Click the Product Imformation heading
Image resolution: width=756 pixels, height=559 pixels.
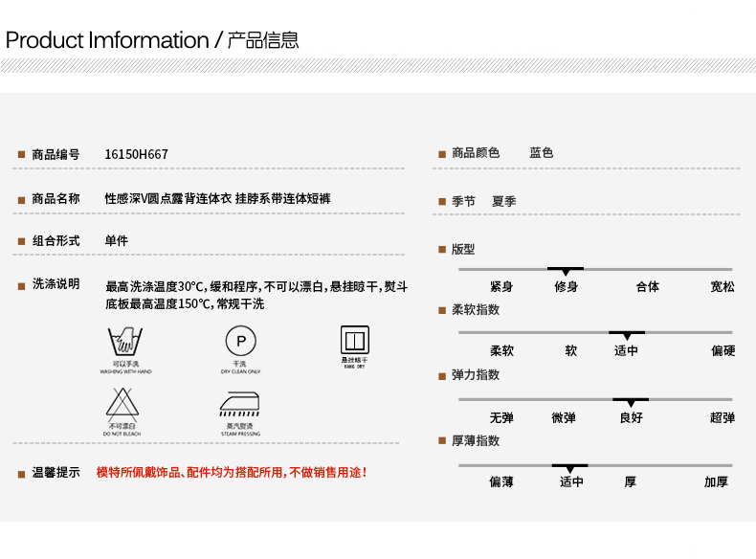(107, 40)
